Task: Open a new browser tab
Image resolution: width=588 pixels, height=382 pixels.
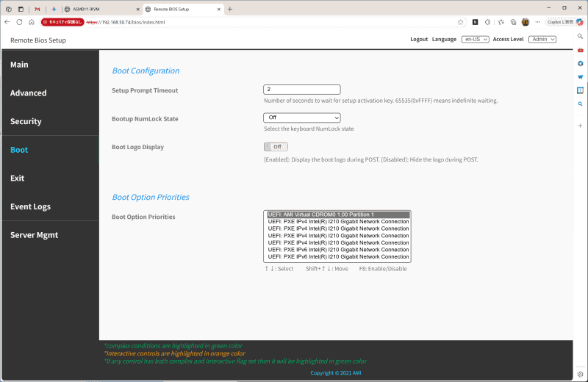Action: point(230,9)
